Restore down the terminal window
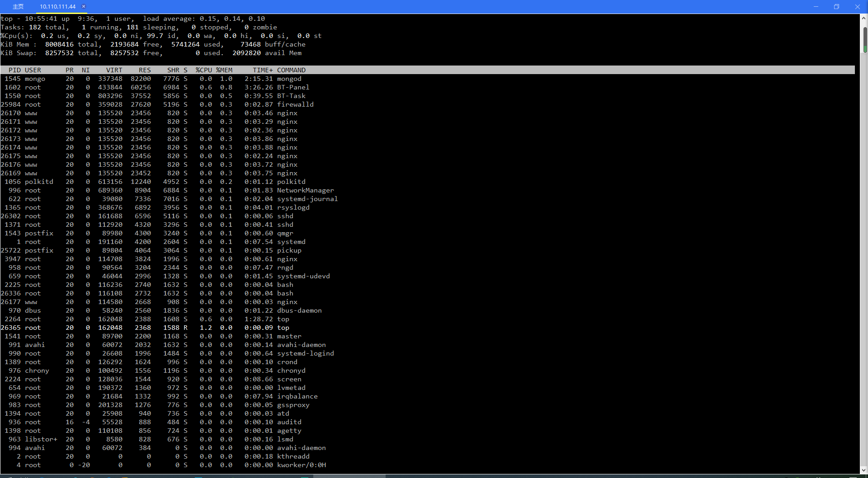The image size is (868, 478). (836, 7)
